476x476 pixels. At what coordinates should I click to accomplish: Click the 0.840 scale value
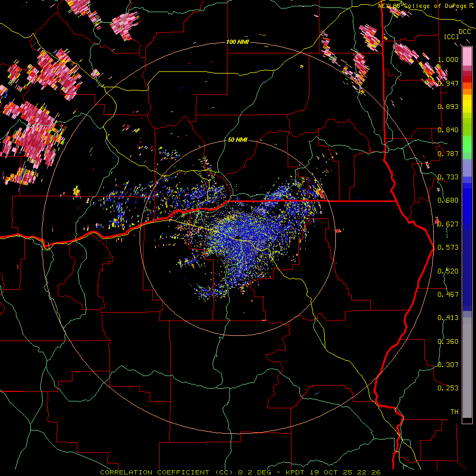pos(448,130)
